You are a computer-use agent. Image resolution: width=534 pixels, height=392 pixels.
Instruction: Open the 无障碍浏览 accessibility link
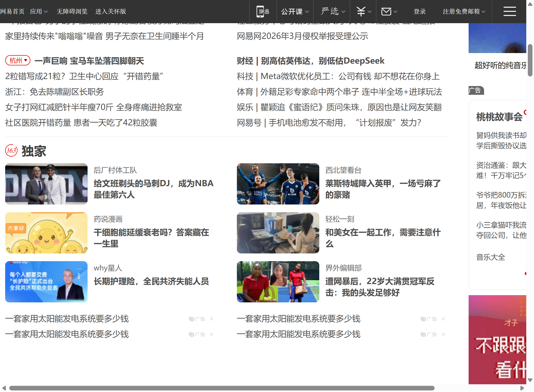[72, 12]
